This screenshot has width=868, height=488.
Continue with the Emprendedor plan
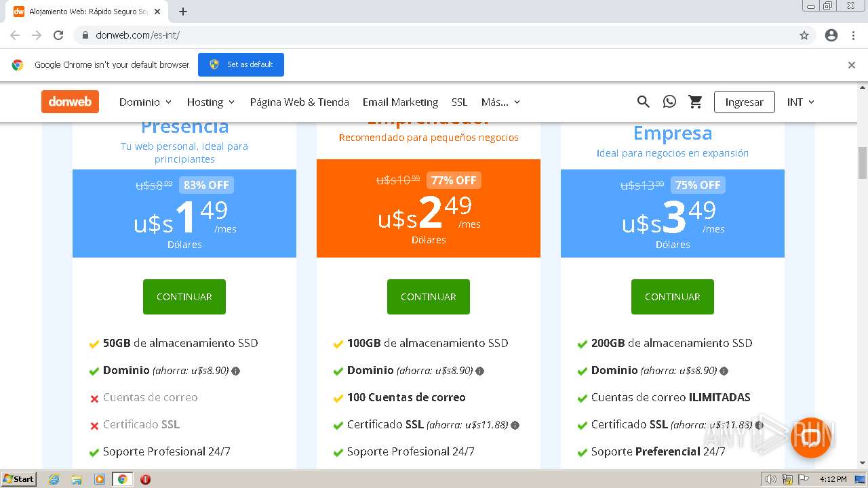click(x=429, y=297)
